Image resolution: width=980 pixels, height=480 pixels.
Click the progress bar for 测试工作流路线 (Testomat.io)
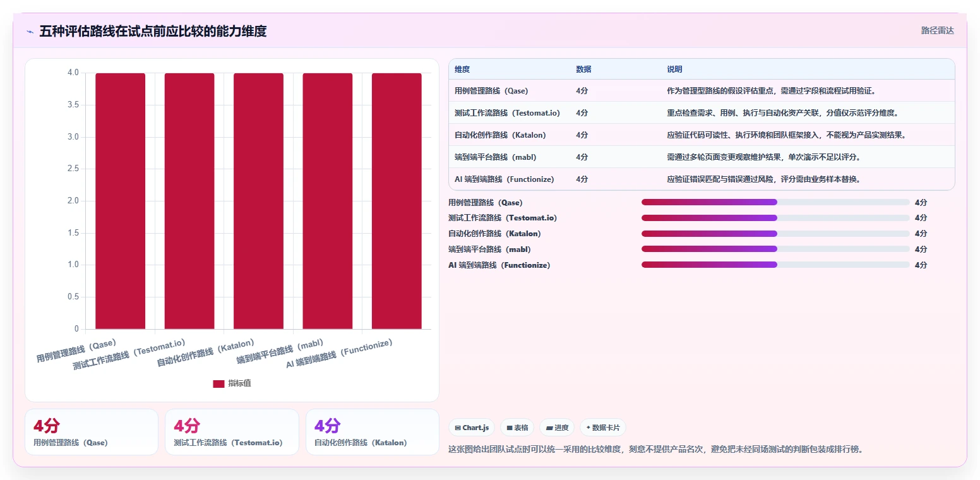775,218
